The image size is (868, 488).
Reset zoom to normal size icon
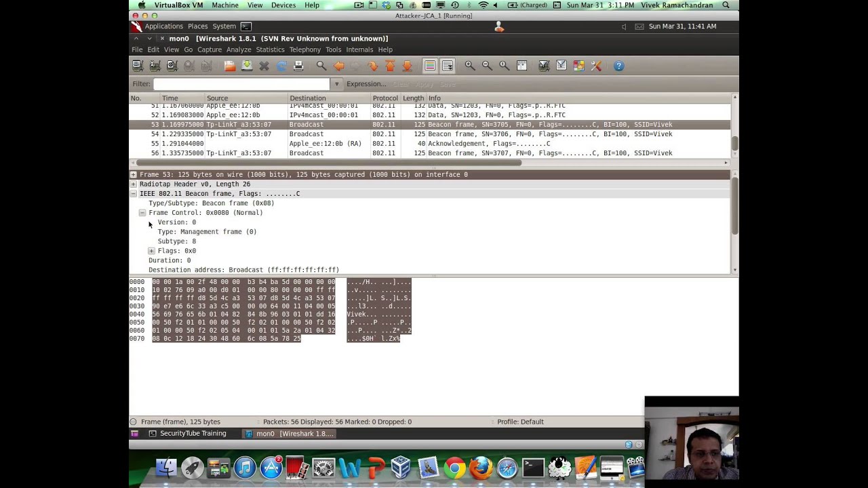point(504,66)
